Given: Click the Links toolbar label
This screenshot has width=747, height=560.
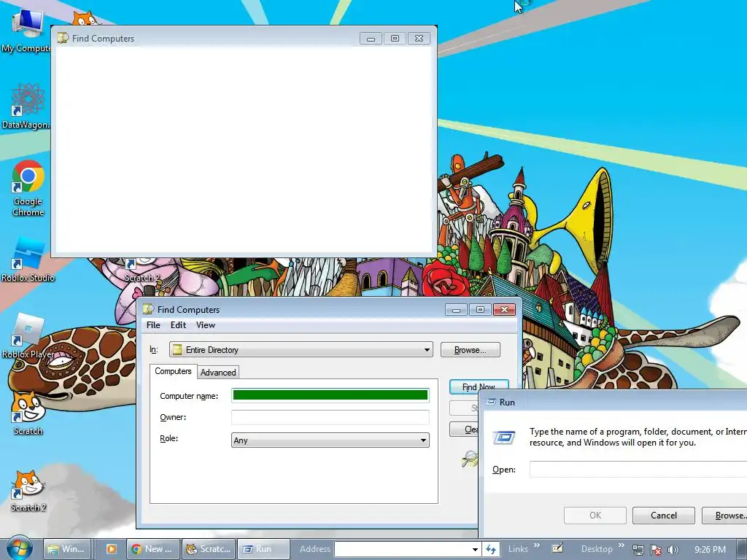Looking at the screenshot, I should pyautogui.click(x=517, y=549).
